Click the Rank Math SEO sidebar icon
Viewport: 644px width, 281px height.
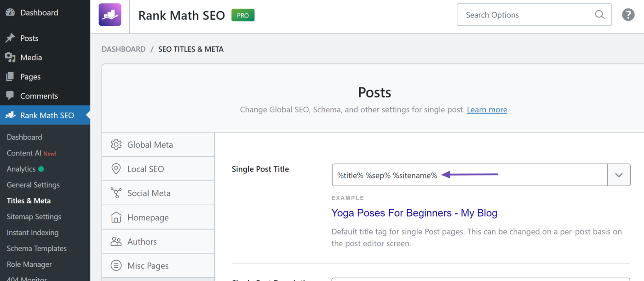click(10, 115)
